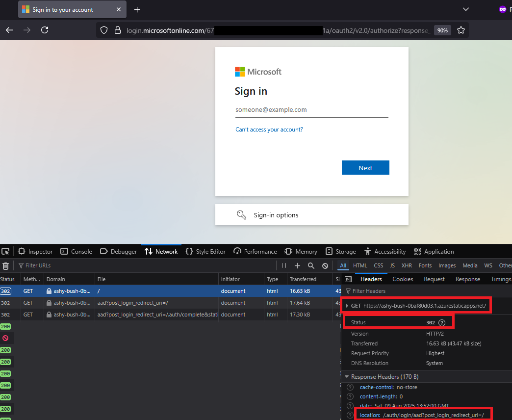Select request aad?post_login_redirect_uri=/
The width and height of the screenshot is (512, 420).
pyautogui.click(x=171, y=303)
